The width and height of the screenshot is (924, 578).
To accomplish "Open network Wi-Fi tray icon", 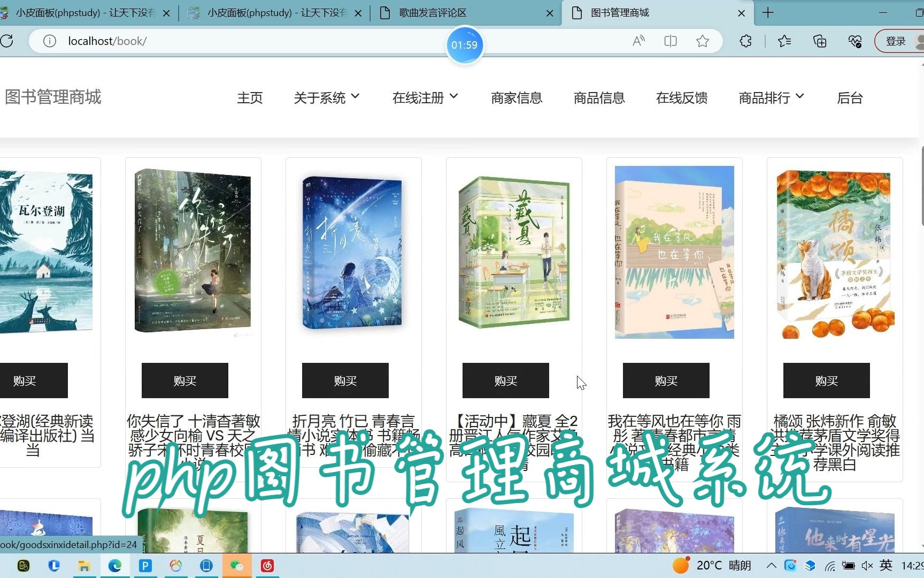I will click(829, 566).
